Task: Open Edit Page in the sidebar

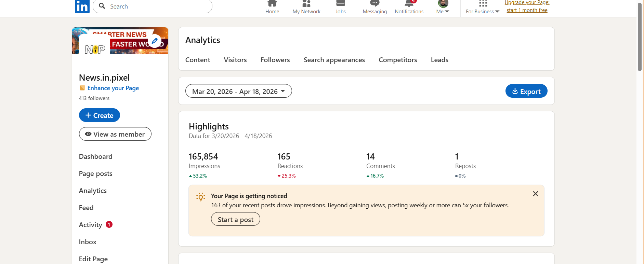Action: [x=93, y=259]
